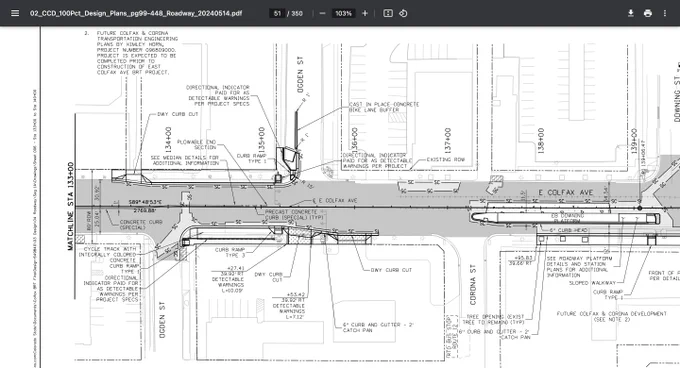Select the S89°48'53"E bearing text
This screenshot has height=368, width=680.
click(145, 202)
